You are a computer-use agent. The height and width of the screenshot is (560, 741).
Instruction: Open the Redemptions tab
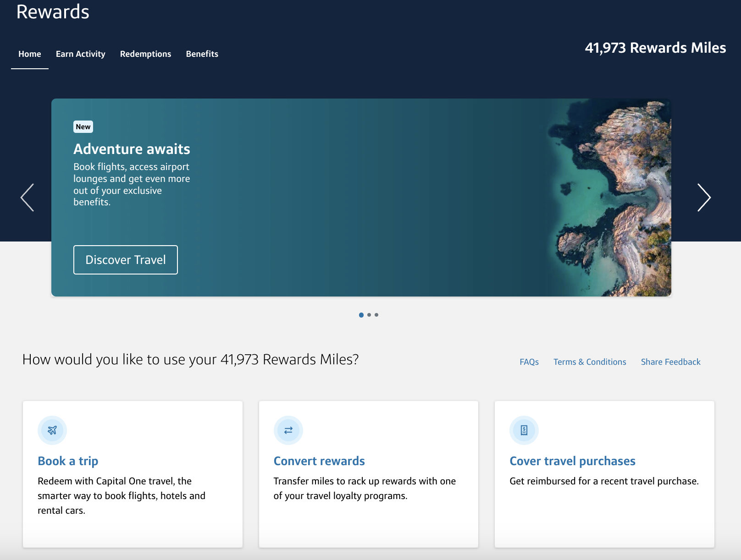tap(145, 54)
